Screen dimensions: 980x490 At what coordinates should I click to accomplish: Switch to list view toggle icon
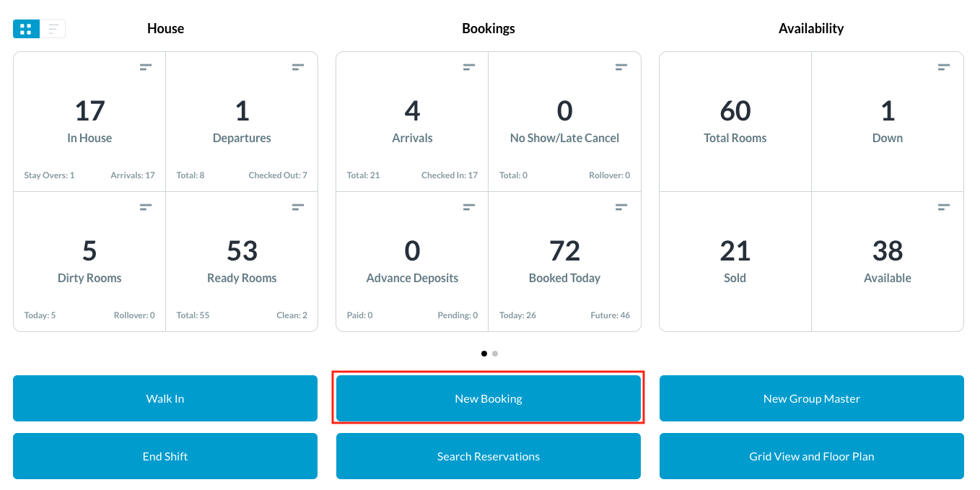click(x=53, y=29)
